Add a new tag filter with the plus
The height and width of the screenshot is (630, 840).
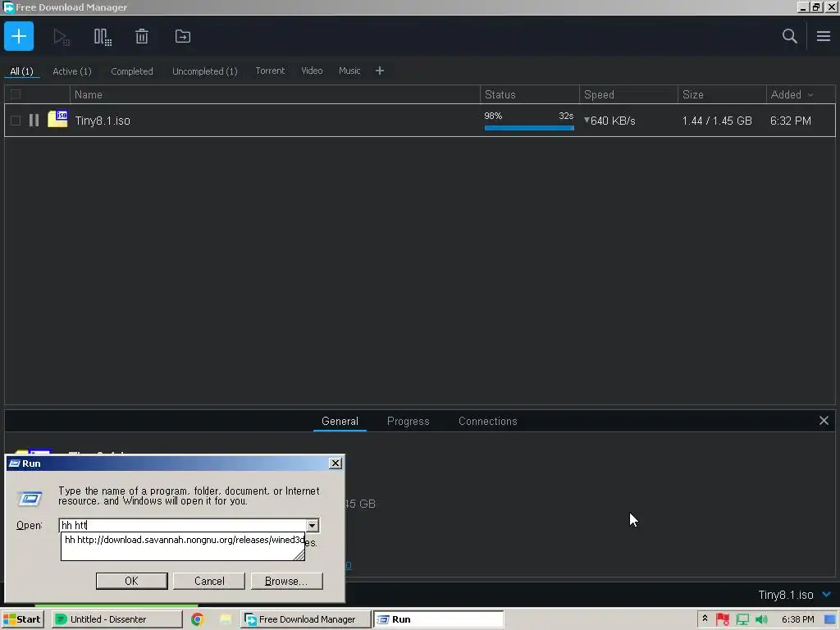point(379,71)
